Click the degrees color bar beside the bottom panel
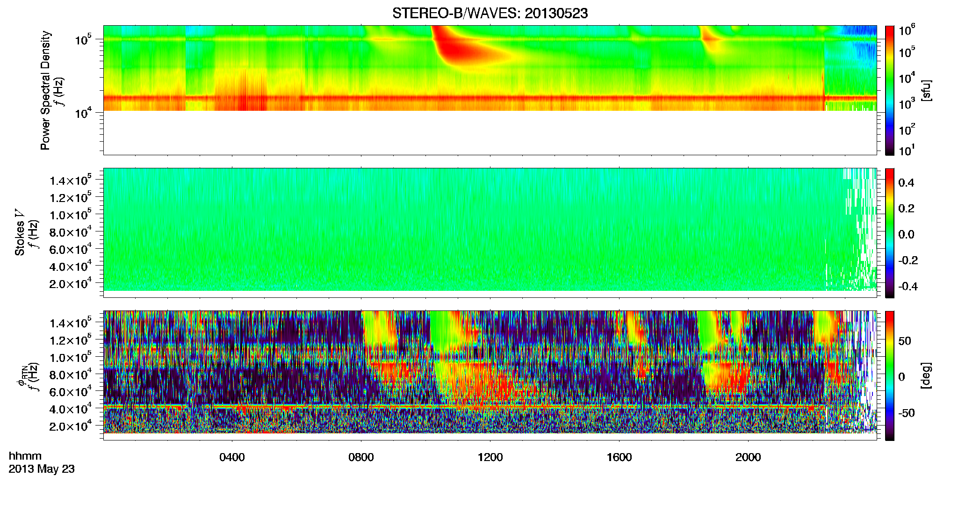 click(x=890, y=375)
